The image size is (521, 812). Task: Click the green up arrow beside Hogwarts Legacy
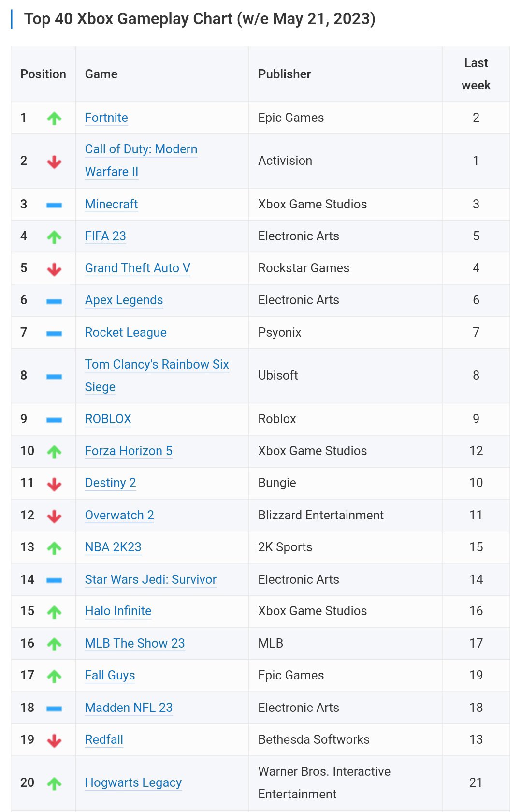[54, 783]
